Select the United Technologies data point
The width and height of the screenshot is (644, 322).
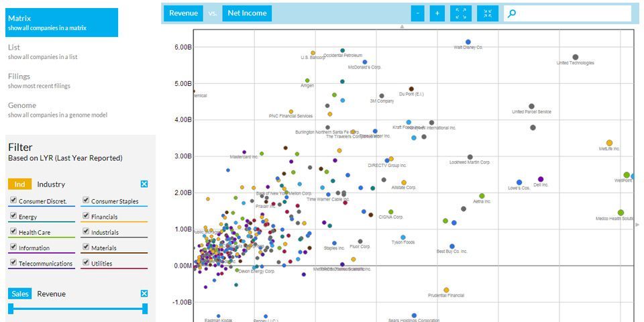[576, 57]
